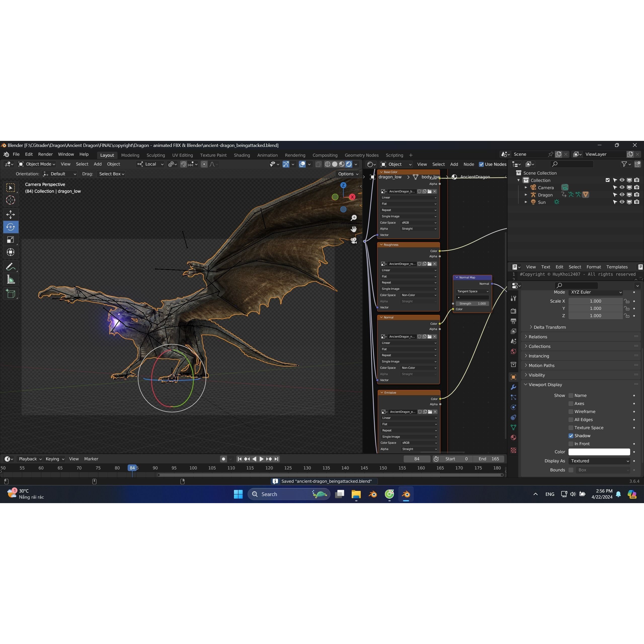Set current frame field on timeline
Image resolution: width=644 pixels, height=644 pixels.
417,459
